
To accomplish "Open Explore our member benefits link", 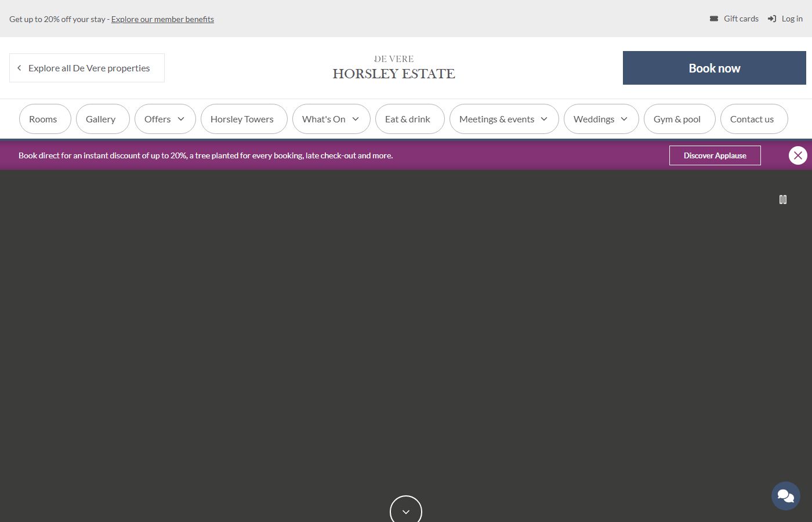I will coord(162,19).
